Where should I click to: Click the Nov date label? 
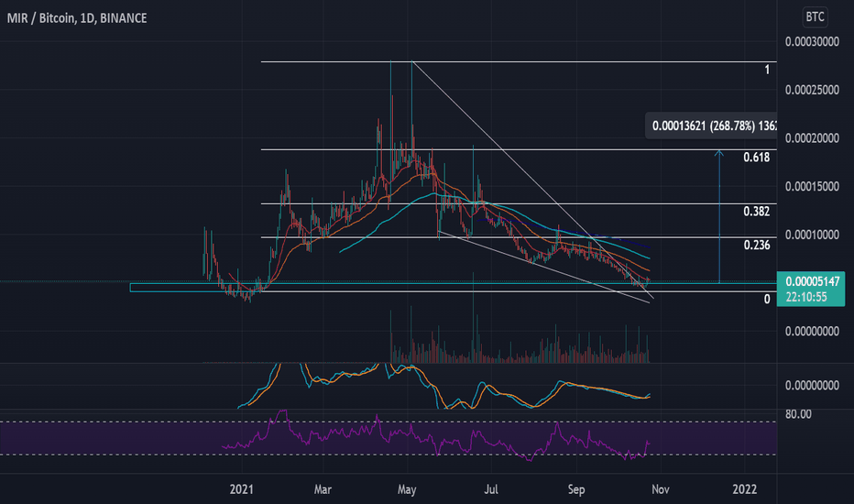point(660,489)
